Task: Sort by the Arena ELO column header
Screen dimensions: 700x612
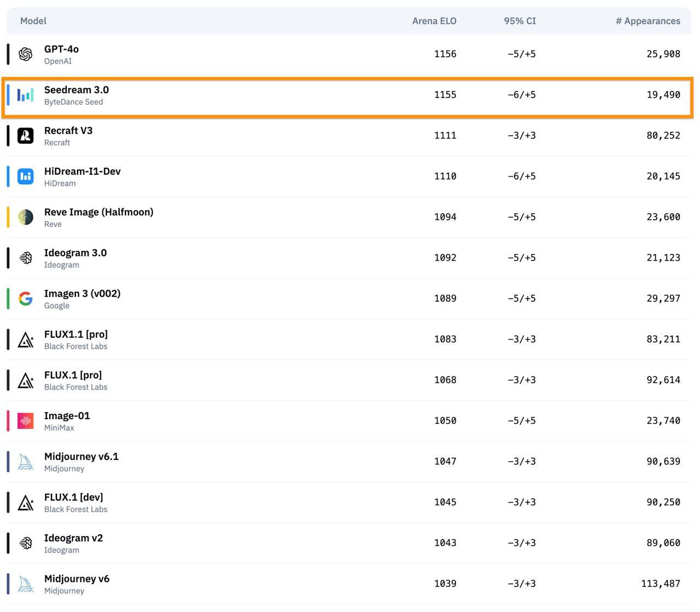Action: pos(434,21)
